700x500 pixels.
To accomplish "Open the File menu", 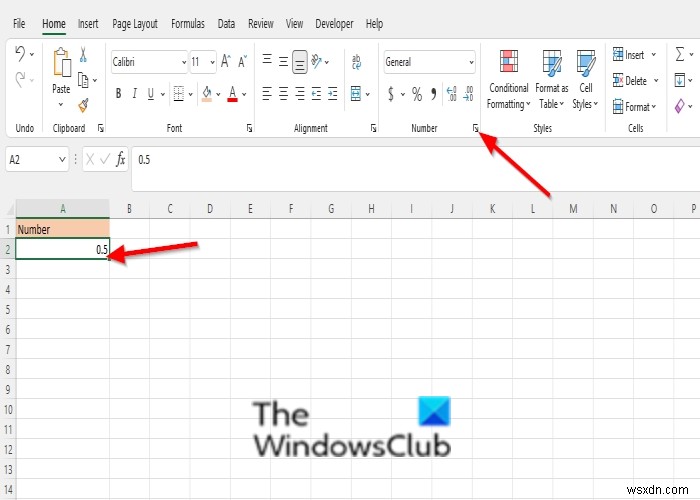I will pyautogui.click(x=19, y=24).
